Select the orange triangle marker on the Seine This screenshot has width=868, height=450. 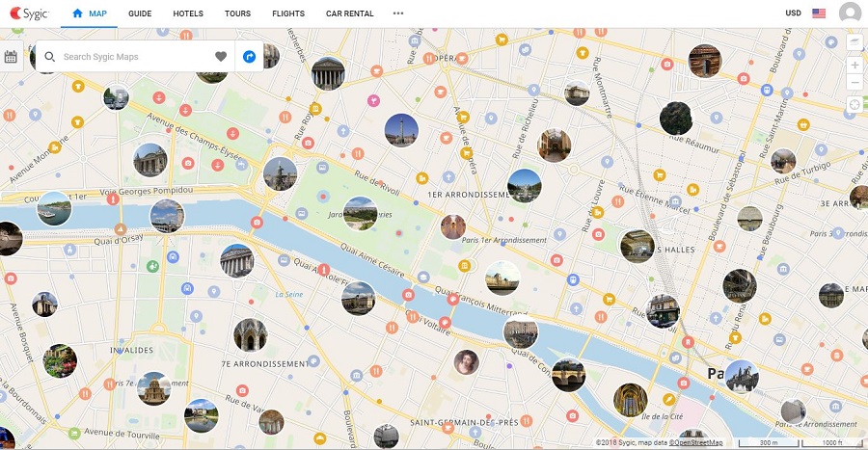point(121,229)
